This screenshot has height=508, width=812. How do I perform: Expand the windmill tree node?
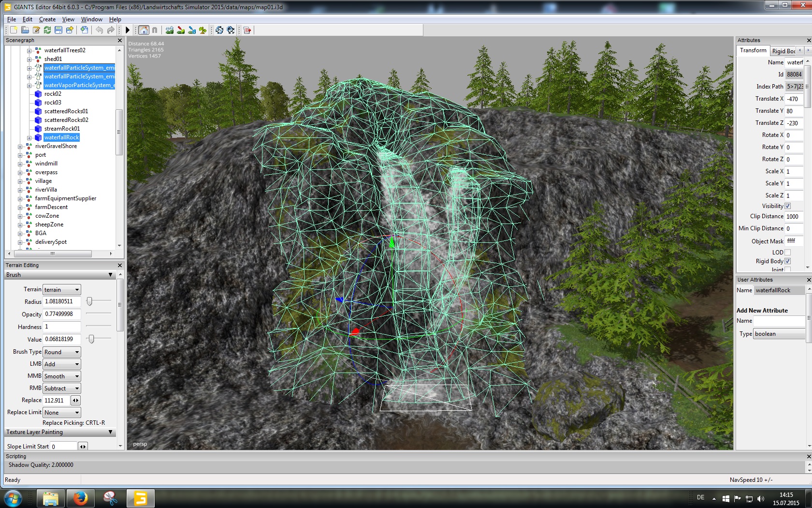(x=20, y=164)
